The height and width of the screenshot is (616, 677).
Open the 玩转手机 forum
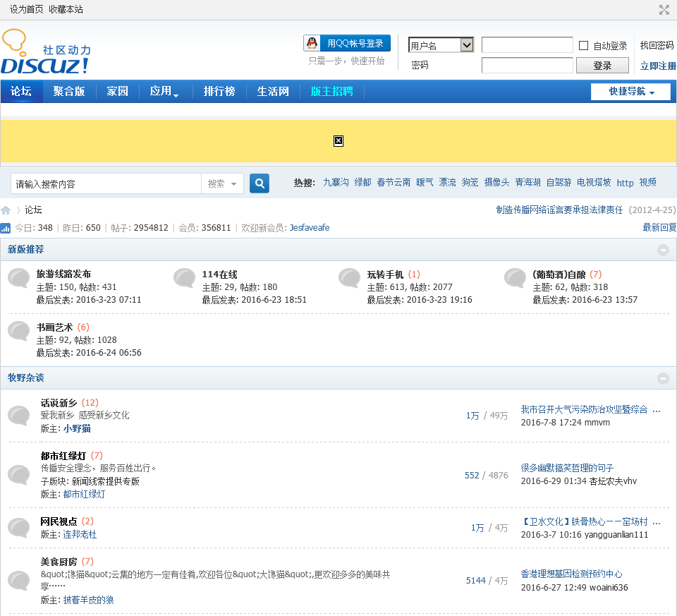(x=385, y=274)
